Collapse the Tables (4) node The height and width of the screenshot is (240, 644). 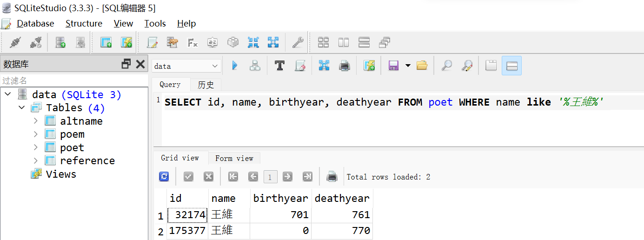[x=21, y=107]
